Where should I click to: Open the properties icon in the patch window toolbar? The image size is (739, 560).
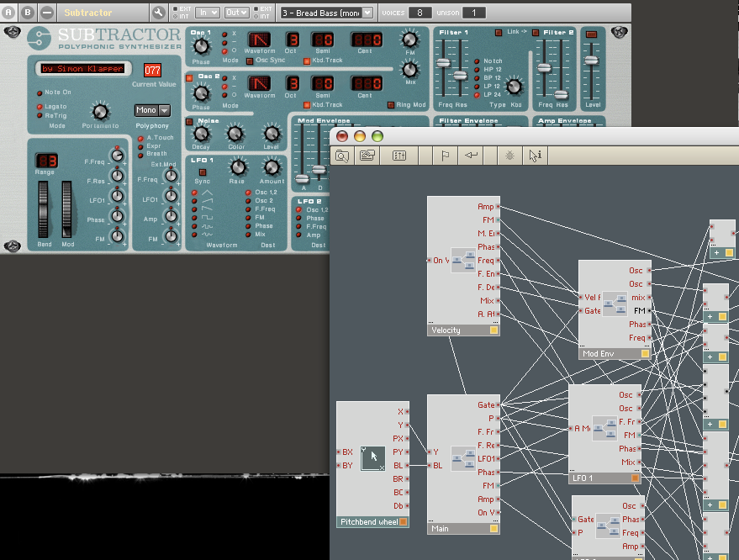pos(367,156)
